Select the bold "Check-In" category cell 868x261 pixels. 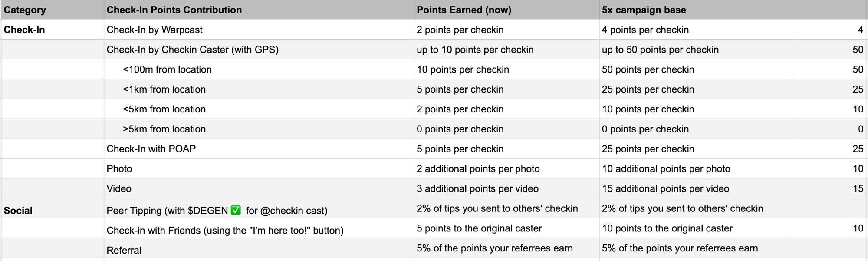coord(24,30)
